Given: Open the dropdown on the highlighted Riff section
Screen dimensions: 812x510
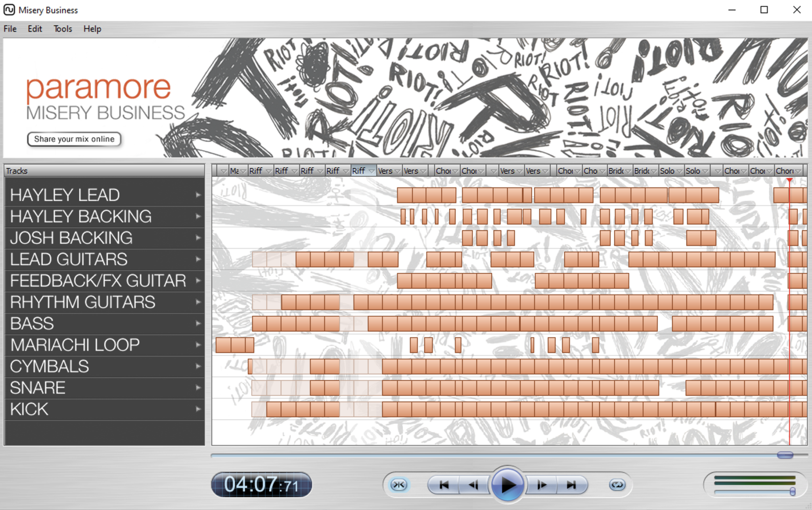Looking at the screenshot, I should (372, 171).
